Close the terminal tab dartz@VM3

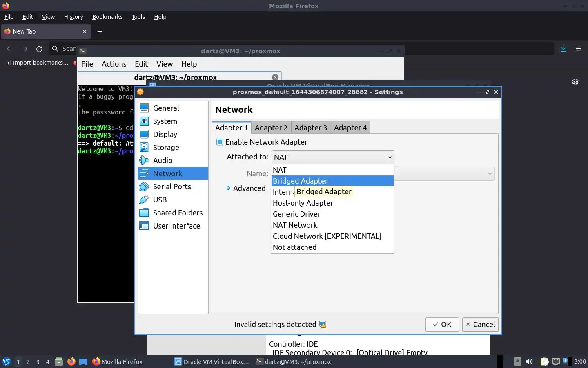[x=275, y=77]
